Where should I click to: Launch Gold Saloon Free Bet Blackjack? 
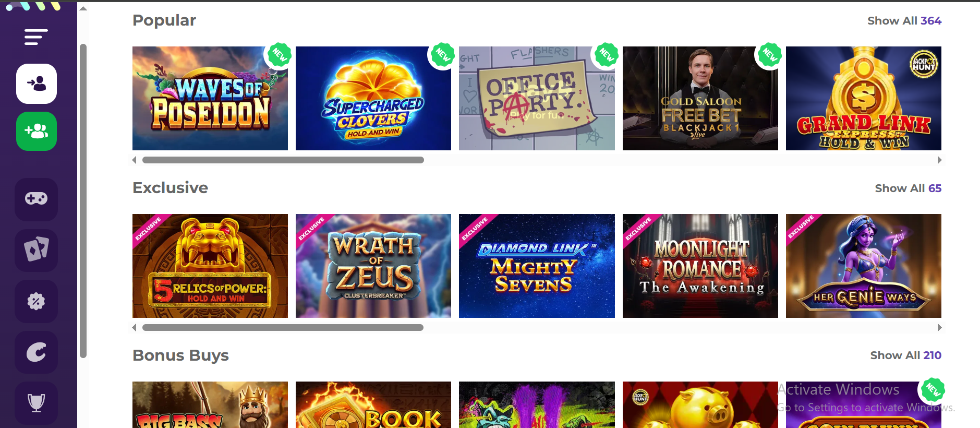click(700, 98)
